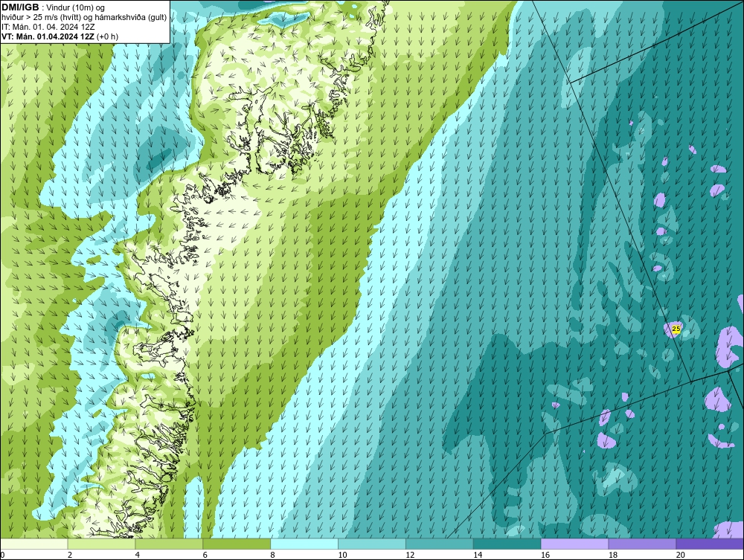This screenshot has height=560, width=744.
Task: Click the legend label 16
Action: (545, 555)
